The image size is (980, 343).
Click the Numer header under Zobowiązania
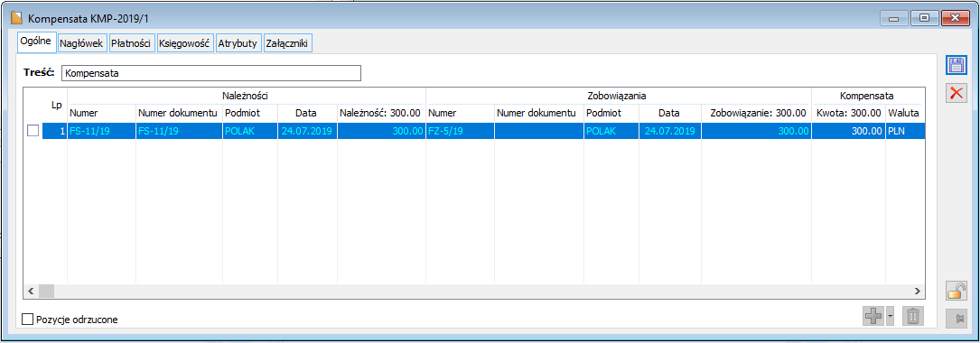click(460, 113)
